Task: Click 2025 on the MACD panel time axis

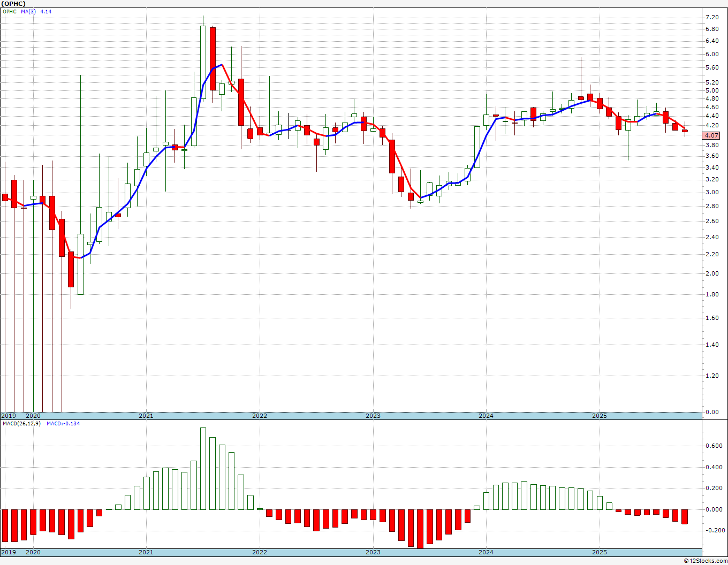Action: (599, 553)
